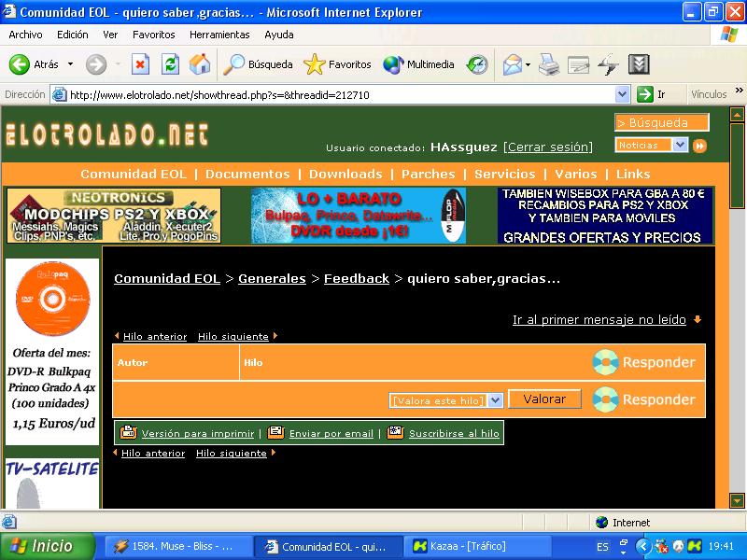This screenshot has height=560, width=747.
Task: Open the Comunidad EOL nav link
Action: click(x=134, y=174)
